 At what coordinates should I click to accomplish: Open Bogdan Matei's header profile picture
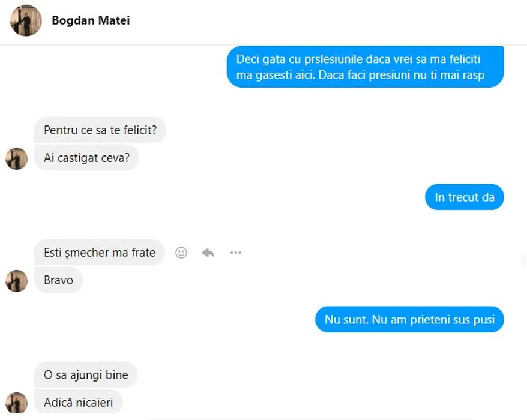[26, 20]
